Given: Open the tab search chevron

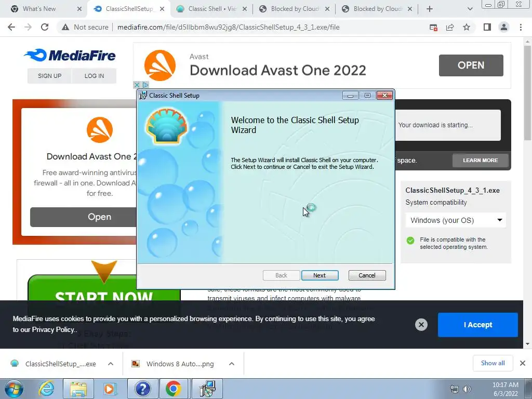Looking at the screenshot, I should tap(470, 9).
